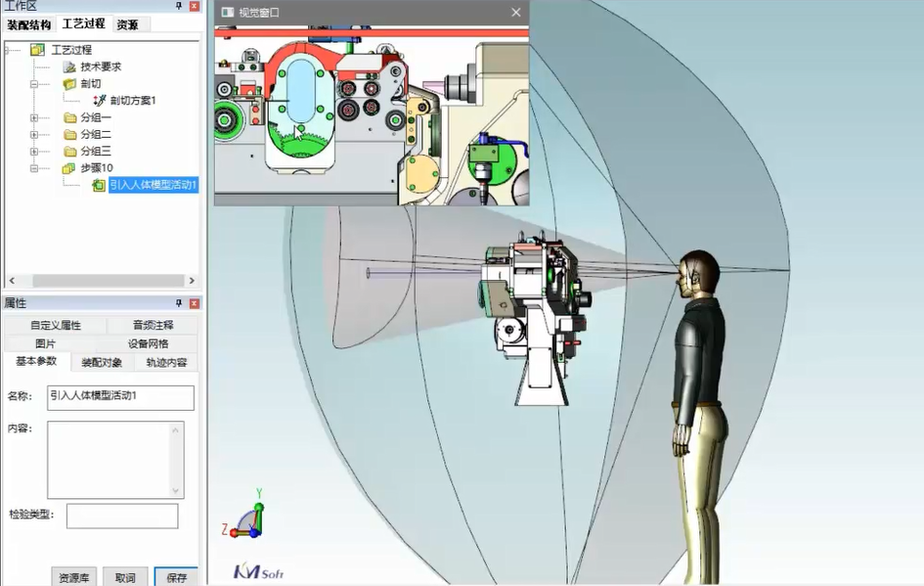This screenshot has width=924, height=586.
Task: Click the 工艺过程 root node icon
Action: [x=37, y=50]
